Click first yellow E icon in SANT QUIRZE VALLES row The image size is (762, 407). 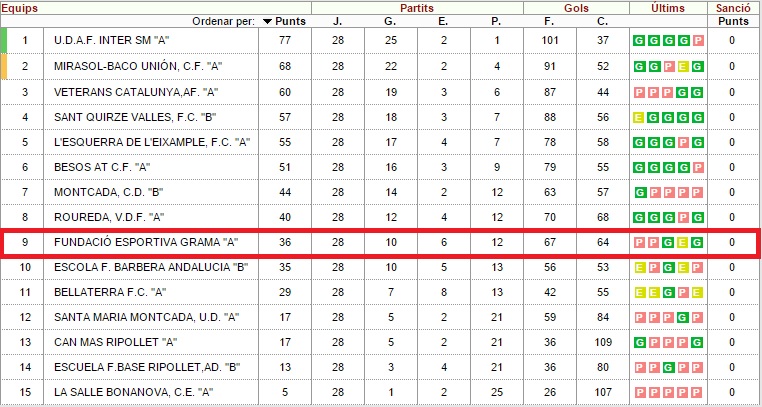pyautogui.click(x=639, y=118)
